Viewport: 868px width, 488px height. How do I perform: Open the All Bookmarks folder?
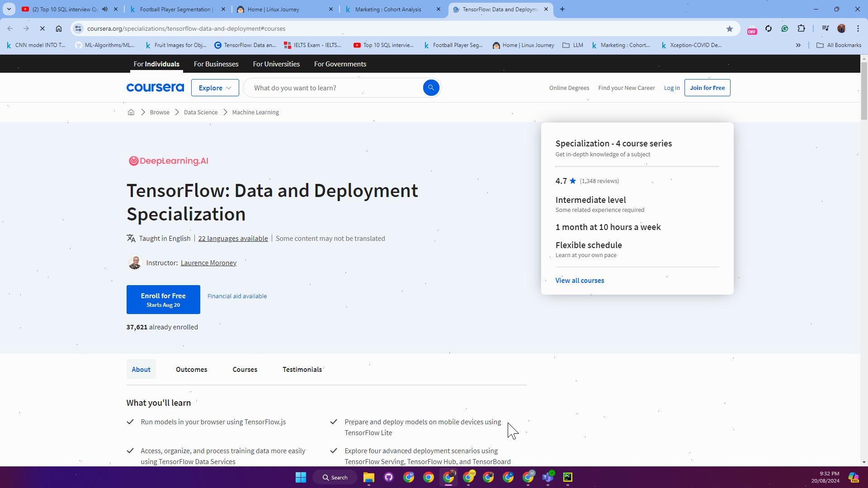coord(839,45)
